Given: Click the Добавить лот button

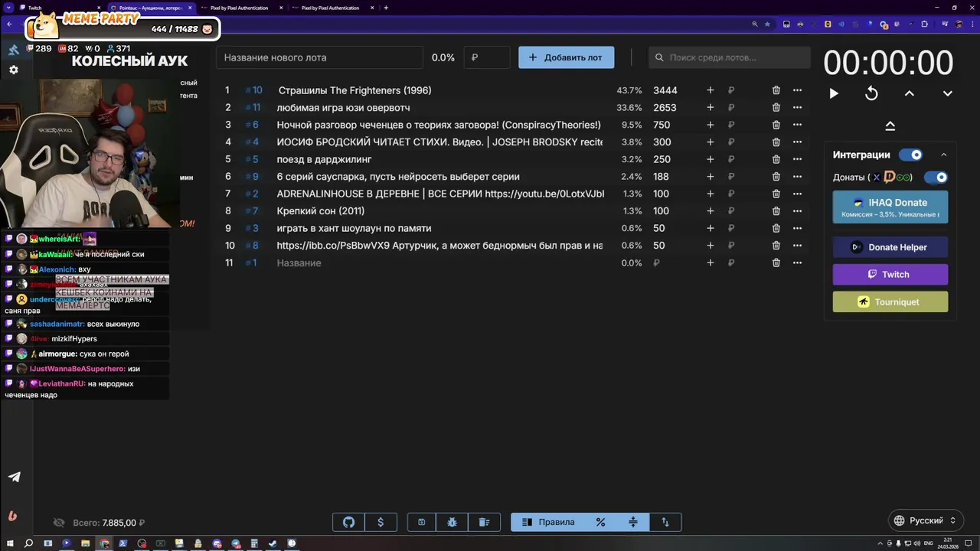Looking at the screenshot, I should (566, 57).
